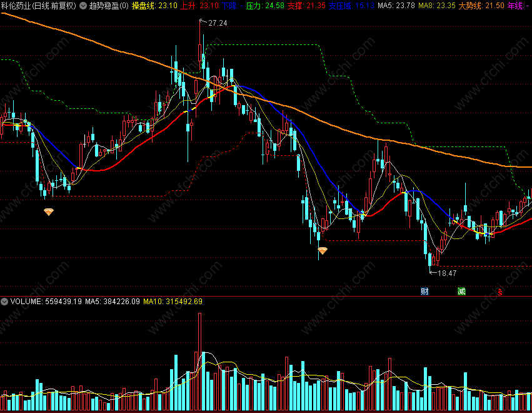Click the 科伦药业(日线.前复权) chart title
Viewport: 532px width, 413px height.
tap(38, 6)
